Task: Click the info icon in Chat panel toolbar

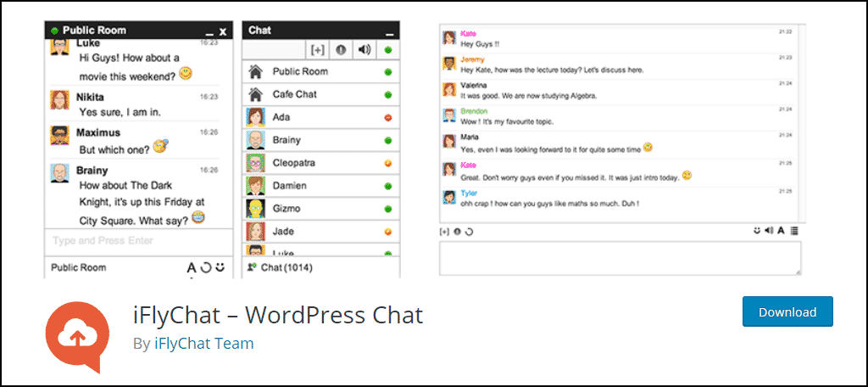Action: [341, 50]
